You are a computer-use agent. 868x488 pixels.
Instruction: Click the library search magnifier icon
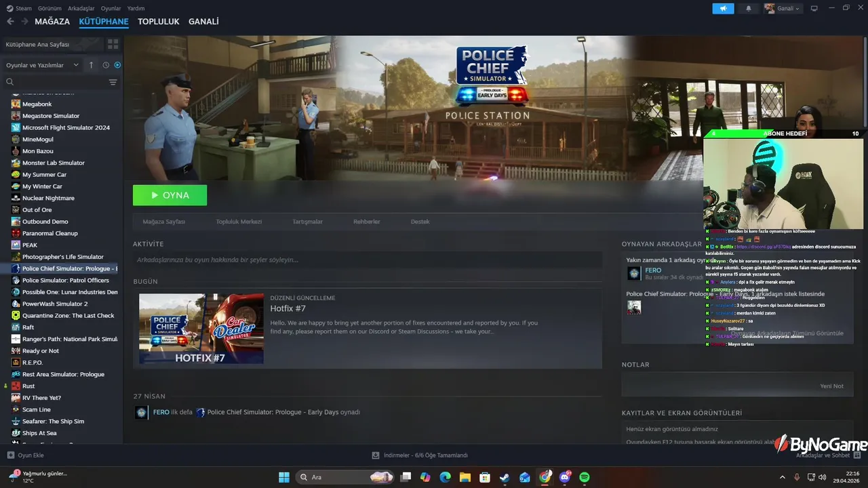pyautogui.click(x=10, y=82)
